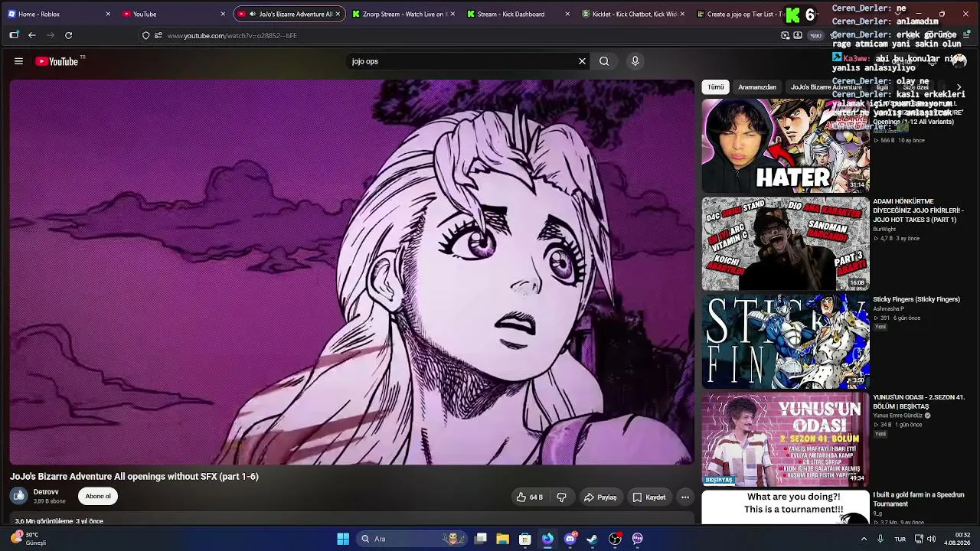Click the taskbar 'Ara' search box
This screenshot has width=980, height=551.
pyautogui.click(x=412, y=539)
